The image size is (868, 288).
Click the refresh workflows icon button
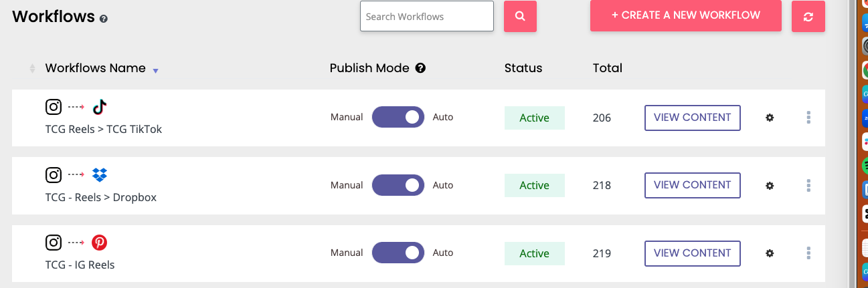pos(808,16)
